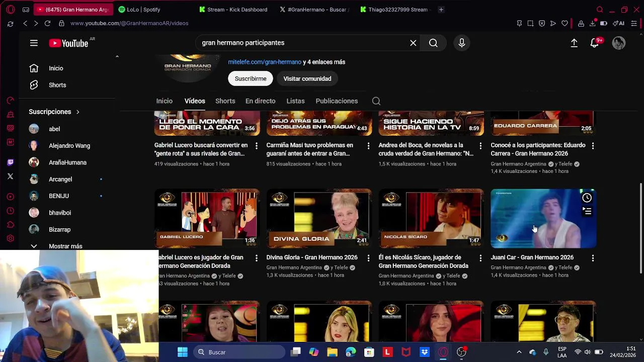The height and width of the screenshot is (362, 644).
Task: Open mitelefe.com/gran-hermano link
Action: coord(265,62)
